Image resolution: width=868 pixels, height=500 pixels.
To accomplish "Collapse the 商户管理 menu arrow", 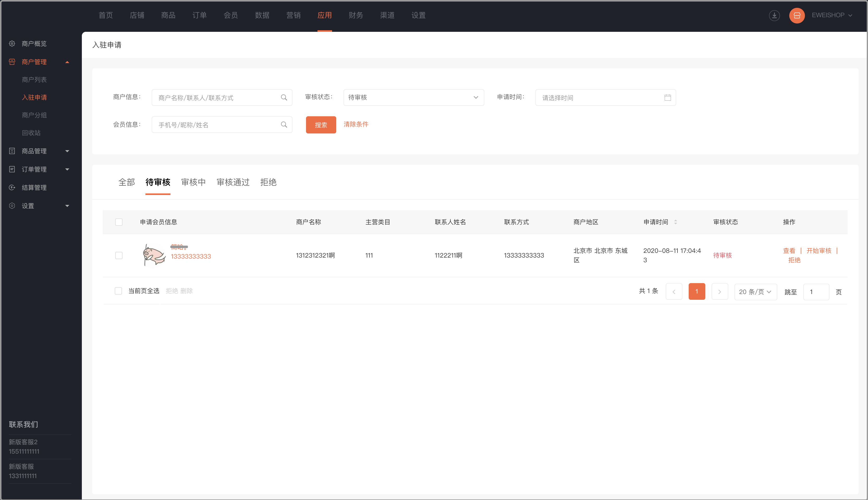I will tap(67, 62).
